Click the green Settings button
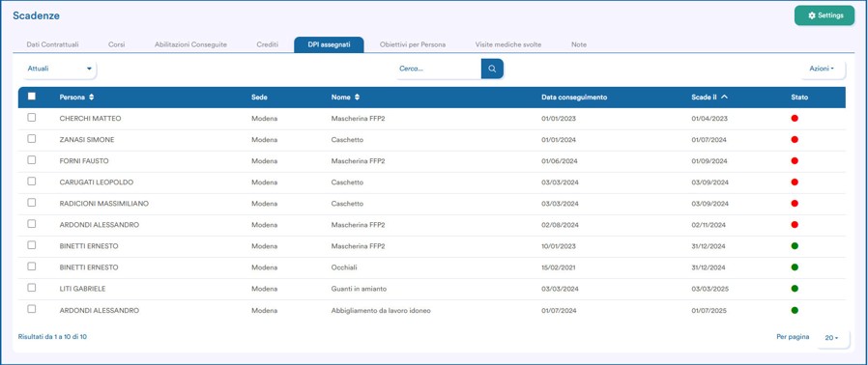 click(825, 15)
